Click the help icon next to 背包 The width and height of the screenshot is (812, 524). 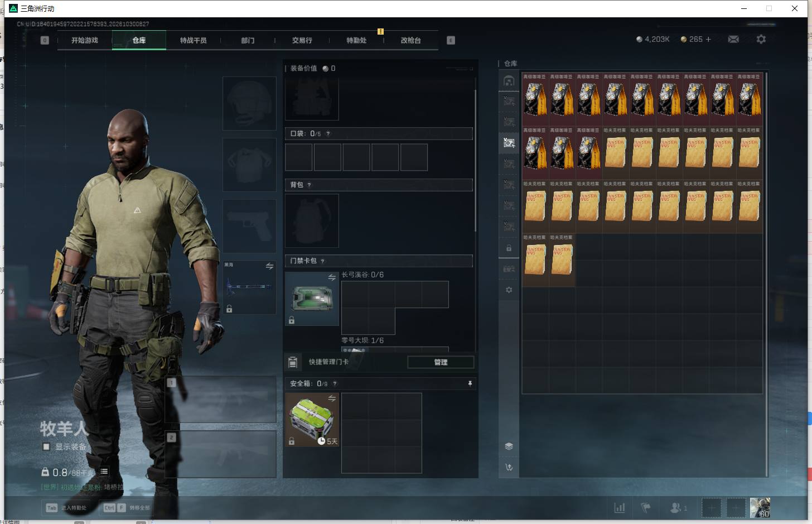click(x=309, y=185)
